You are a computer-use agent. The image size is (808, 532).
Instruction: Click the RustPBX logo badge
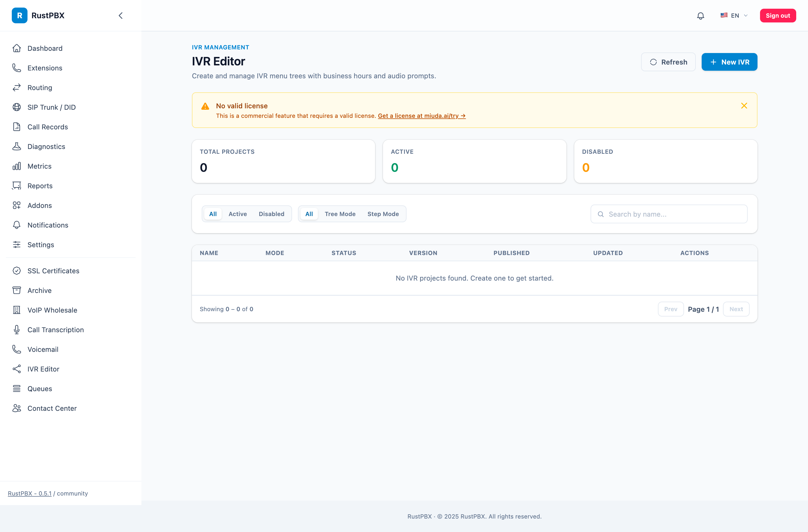[19, 16]
